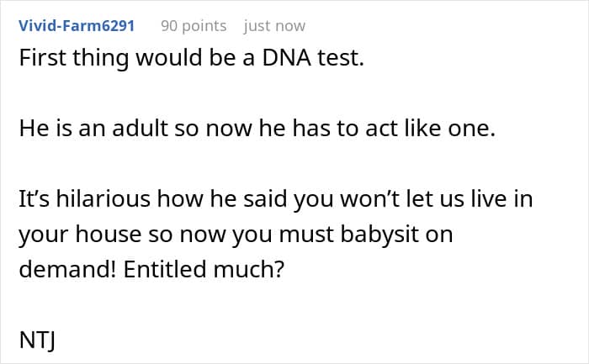Screen dimensions: 589x364
Task: Click the word "must" before babysit
Action: pyautogui.click(x=317, y=235)
